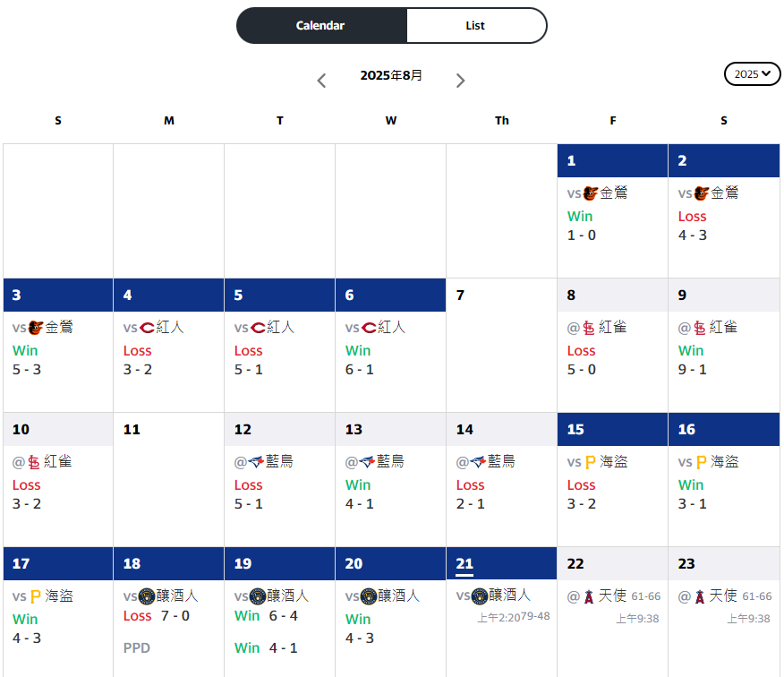Viewport: 784px width, 677px height.
Task: Click the Th weekday column header
Action: pyautogui.click(x=502, y=121)
